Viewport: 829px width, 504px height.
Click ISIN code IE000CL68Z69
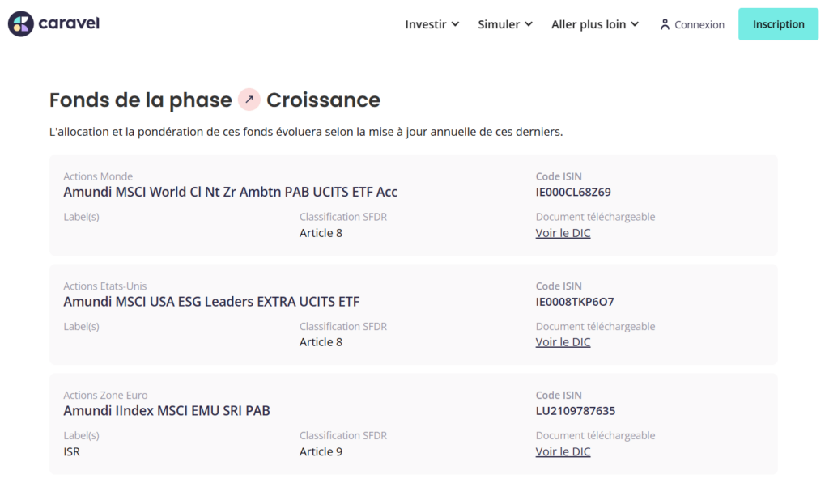click(x=573, y=193)
